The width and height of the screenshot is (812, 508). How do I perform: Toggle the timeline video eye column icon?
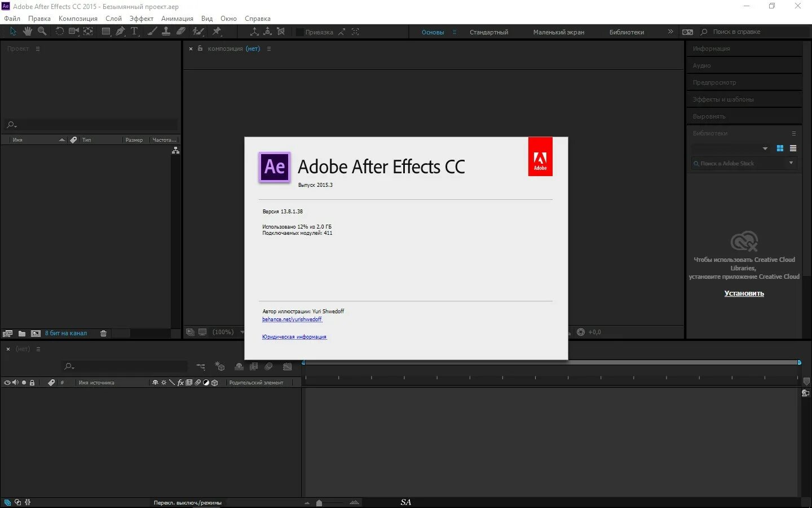pos(7,383)
